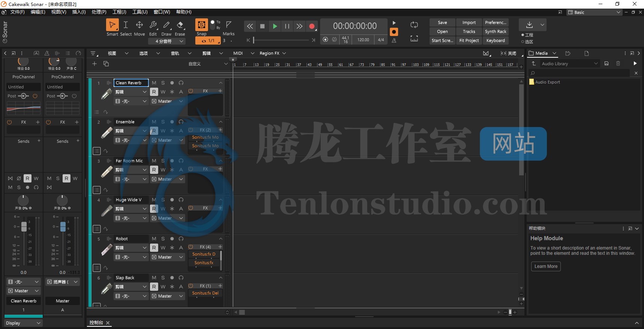Open the Marks tool
The image size is (644, 329).
(229, 25)
